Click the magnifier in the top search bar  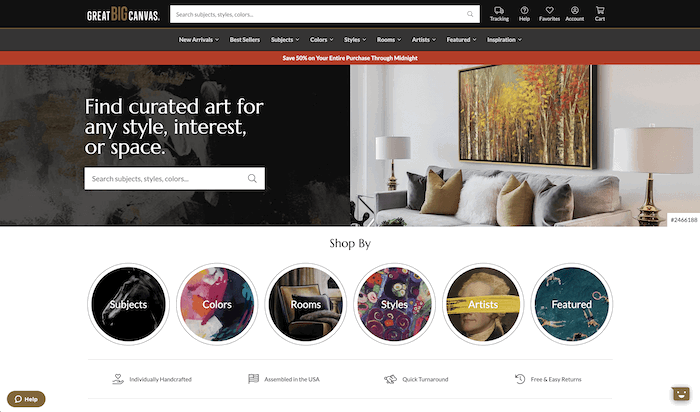pyautogui.click(x=470, y=14)
